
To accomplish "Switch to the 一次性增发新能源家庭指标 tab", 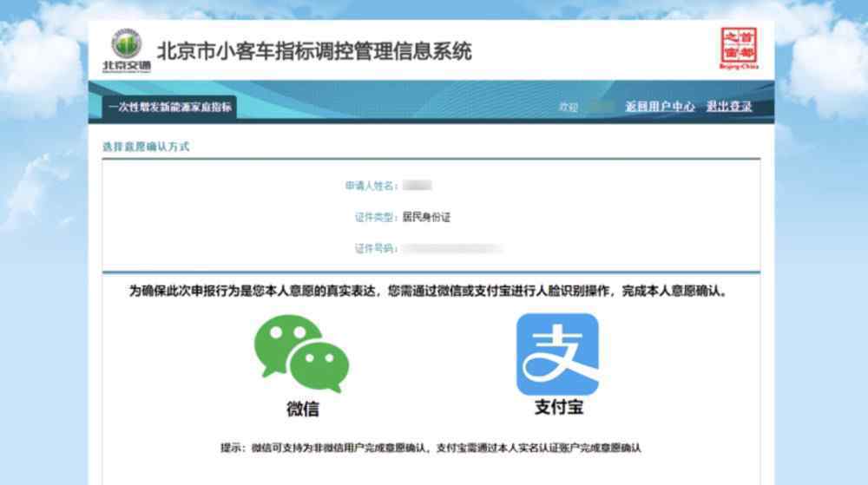I will click(x=170, y=107).
